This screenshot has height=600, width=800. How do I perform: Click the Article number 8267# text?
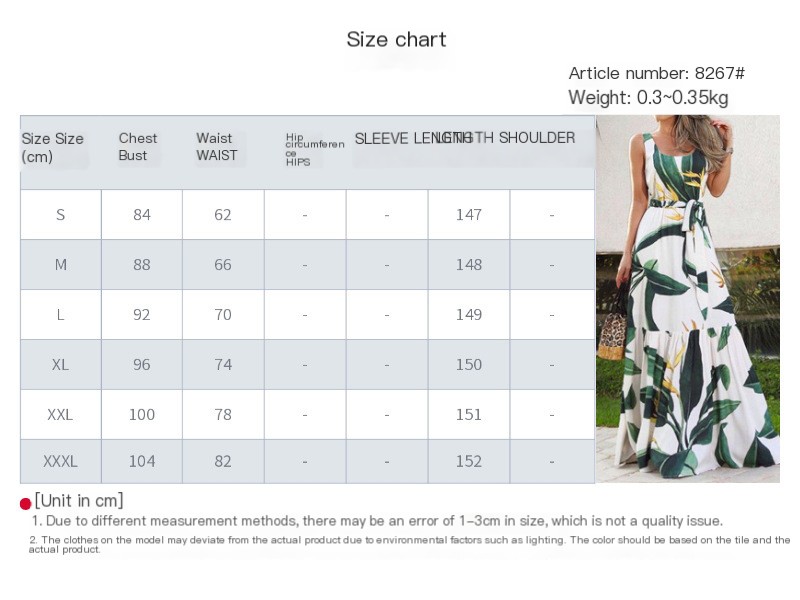[x=657, y=73]
